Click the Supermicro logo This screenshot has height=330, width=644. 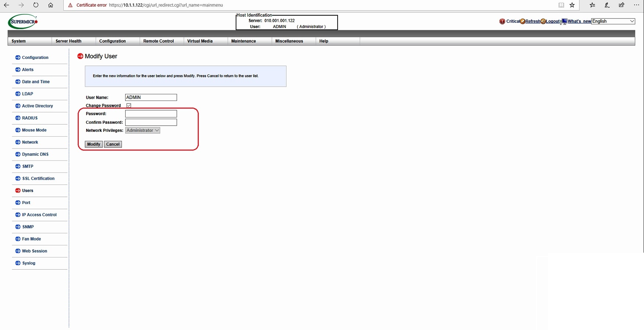point(23,22)
